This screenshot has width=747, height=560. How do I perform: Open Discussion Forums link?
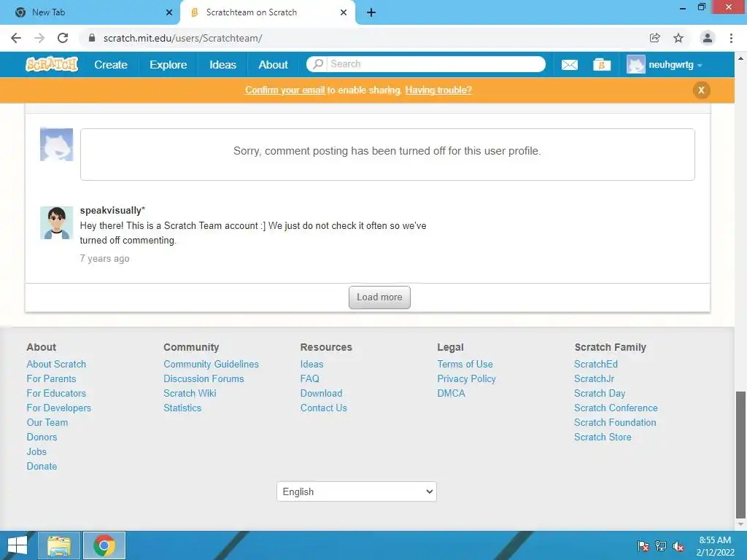pyautogui.click(x=204, y=378)
